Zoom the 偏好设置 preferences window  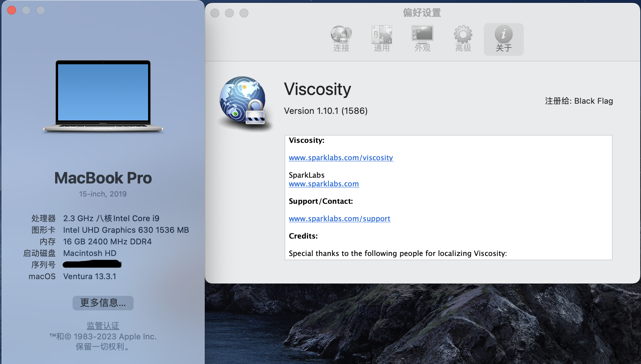click(244, 13)
